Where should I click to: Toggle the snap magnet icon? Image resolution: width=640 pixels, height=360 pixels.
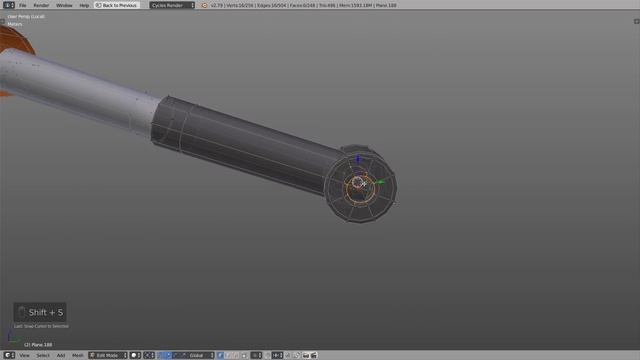pos(267,356)
